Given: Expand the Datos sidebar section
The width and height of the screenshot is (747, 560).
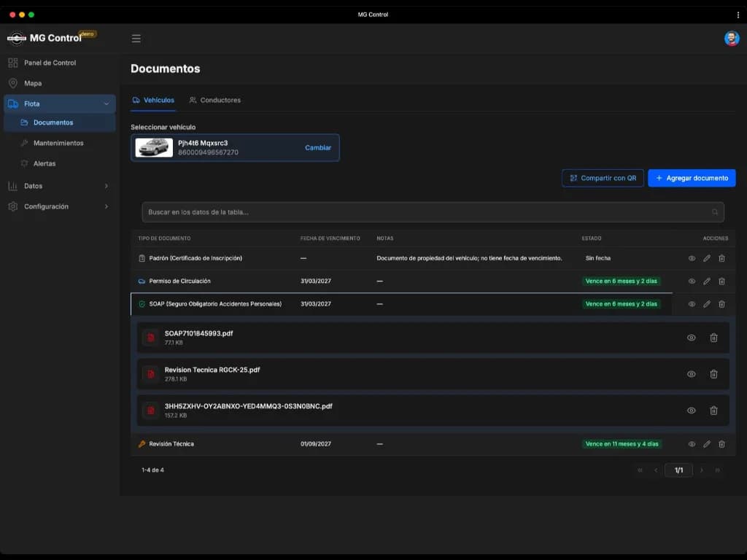Looking at the screenshot, I should 59,186.
